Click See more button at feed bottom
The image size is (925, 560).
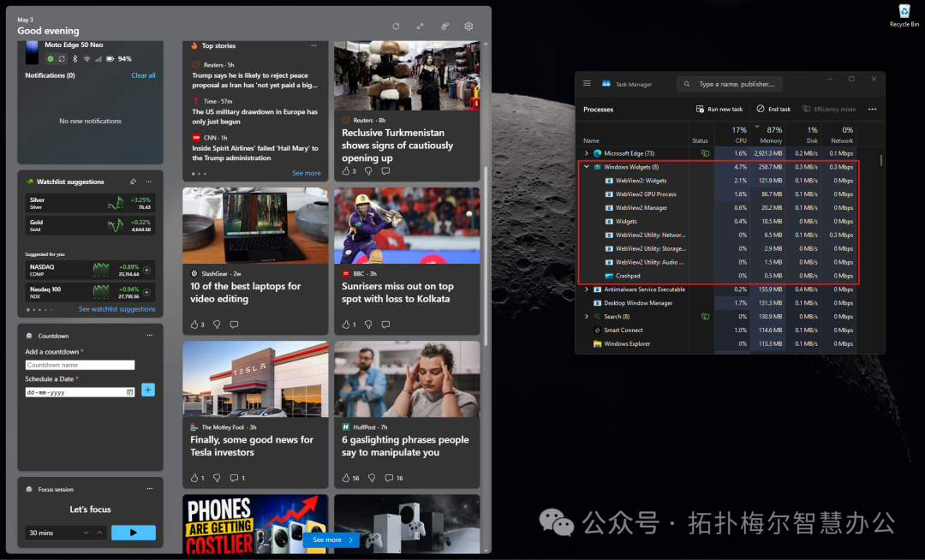331,539
